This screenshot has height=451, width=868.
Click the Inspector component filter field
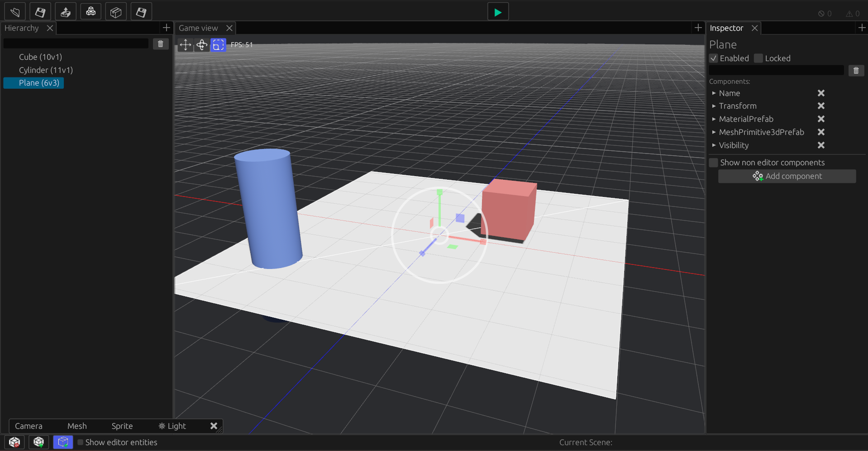tap(777, 70)
